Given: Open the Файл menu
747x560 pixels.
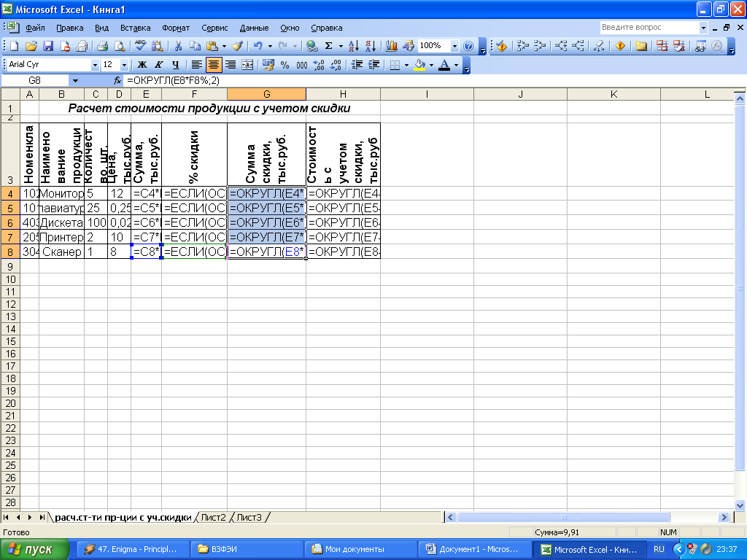Looking at the screenshot, I should point(35,28).
